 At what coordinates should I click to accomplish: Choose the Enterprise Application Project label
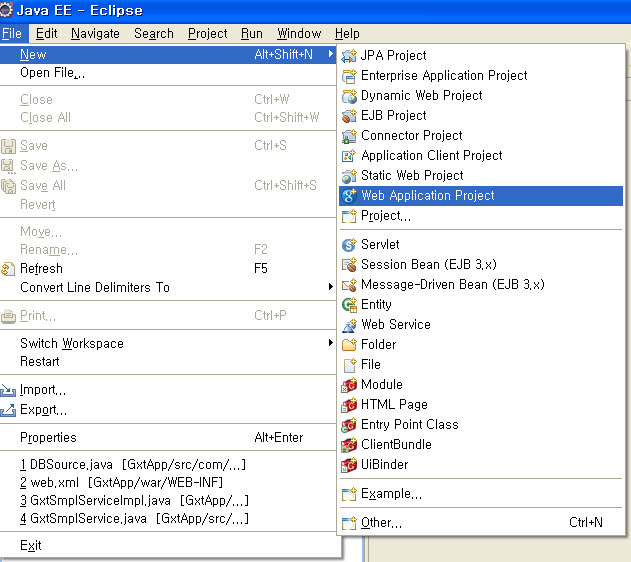[444, 76]
